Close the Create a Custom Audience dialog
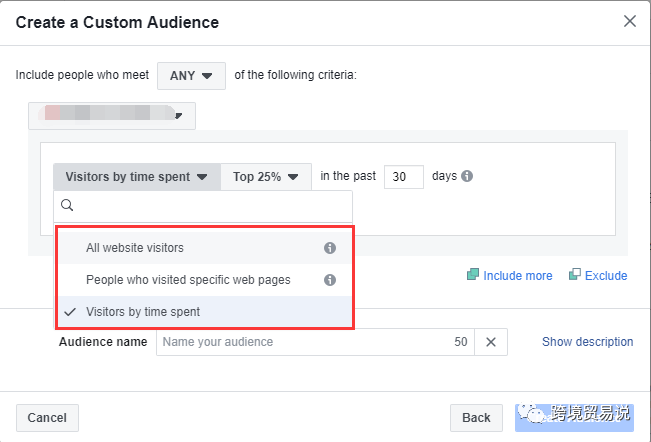The image size is (651, 442). click(629, 21)
